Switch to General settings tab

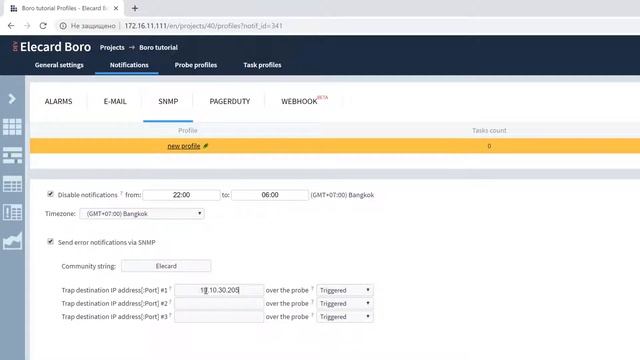pos(59,65)
